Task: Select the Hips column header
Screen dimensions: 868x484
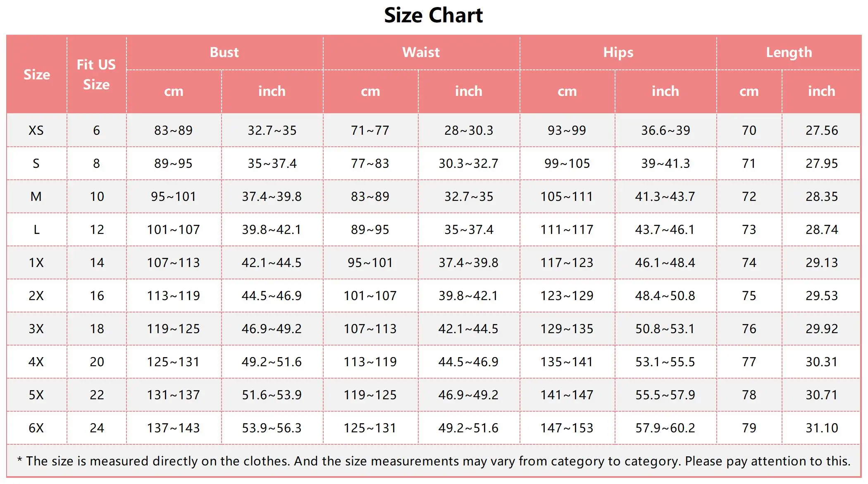Action: (x=618, y=52)
